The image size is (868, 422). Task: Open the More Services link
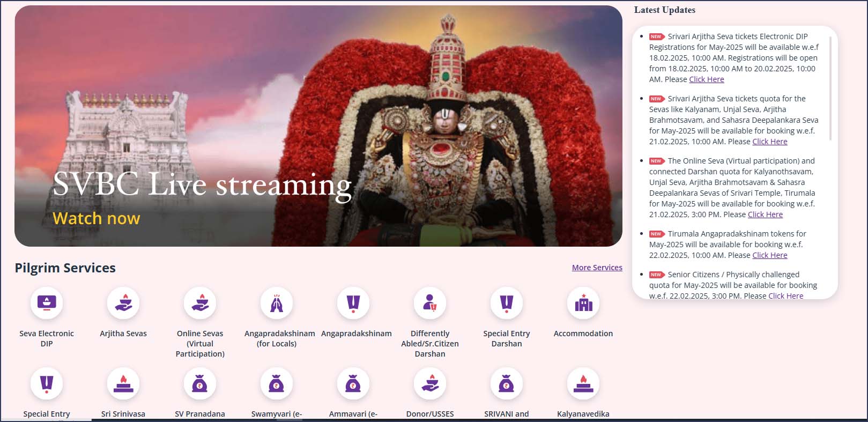point(597,268)
